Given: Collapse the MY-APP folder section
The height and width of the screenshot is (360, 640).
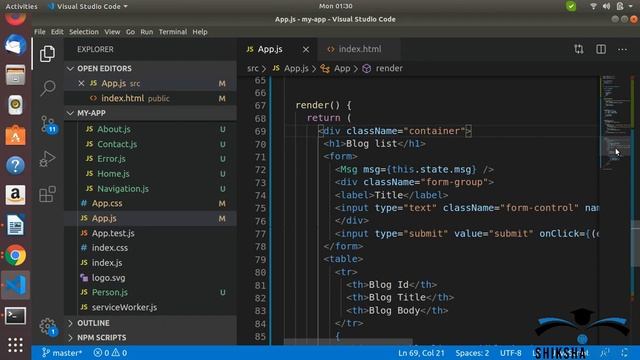Looking at the screenshot, I should coord(150,113).
